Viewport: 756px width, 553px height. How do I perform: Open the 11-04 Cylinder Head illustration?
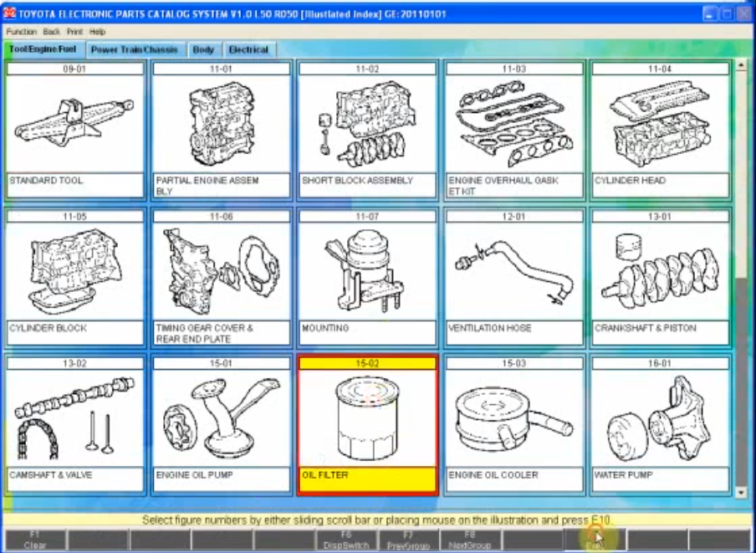pos(660,131)
